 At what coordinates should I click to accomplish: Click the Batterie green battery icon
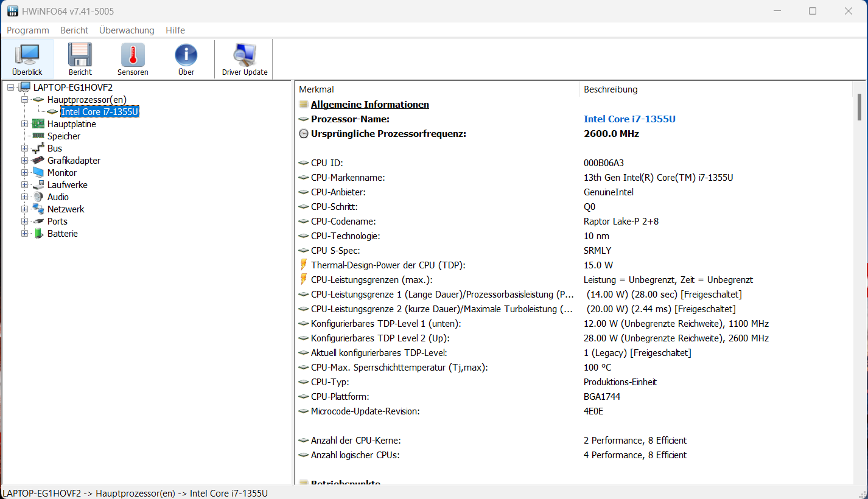click(x=38, y=233)
